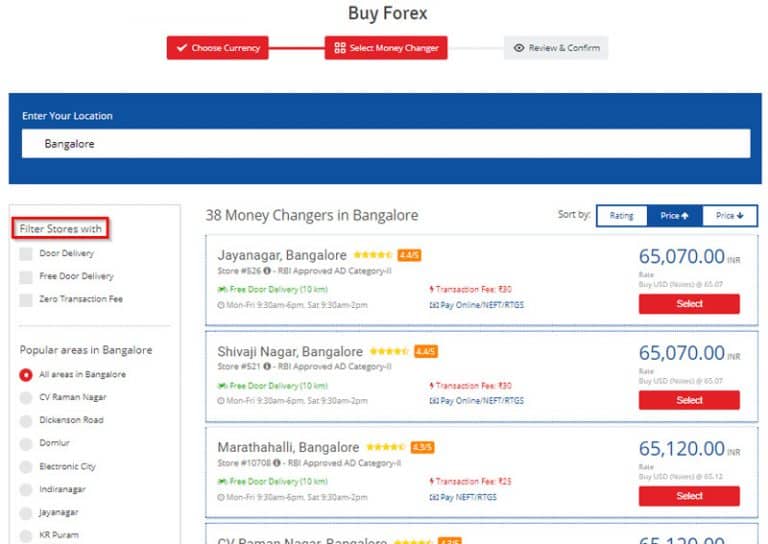The height and width of the screenshot is (544, 768).
Task: Click the info icon beside Store #10708
Action: 277,463
